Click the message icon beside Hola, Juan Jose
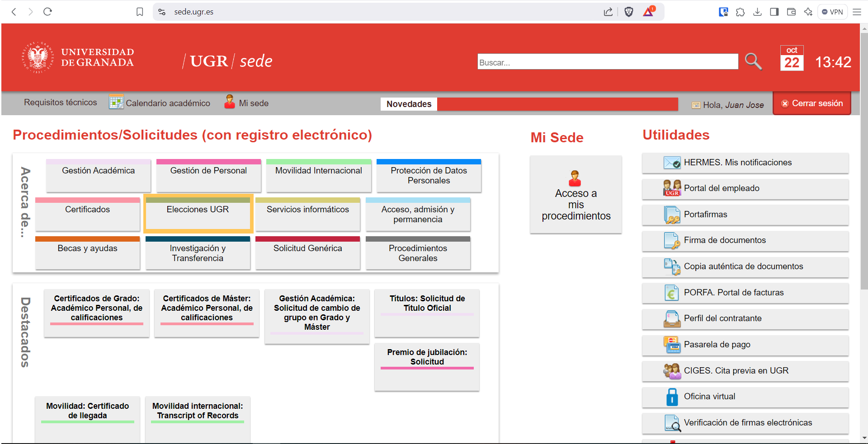The image size is (868, 444). tap(696, 105)
